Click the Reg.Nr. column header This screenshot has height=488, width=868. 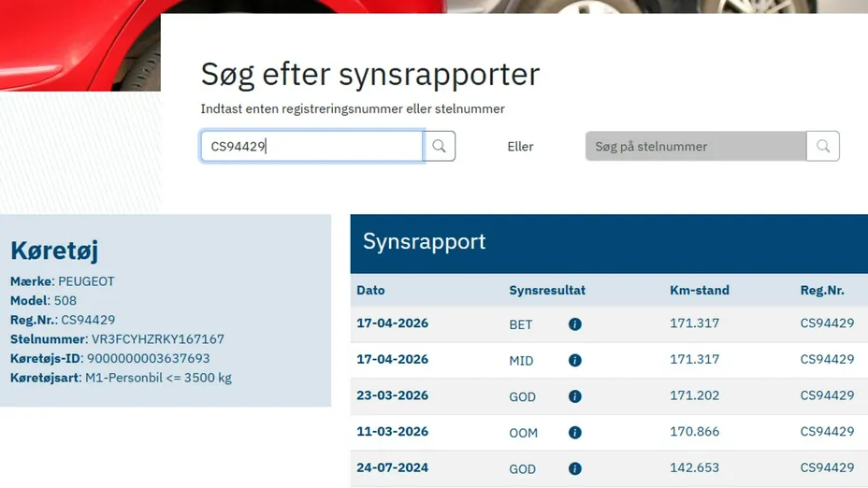coord(822,290)
